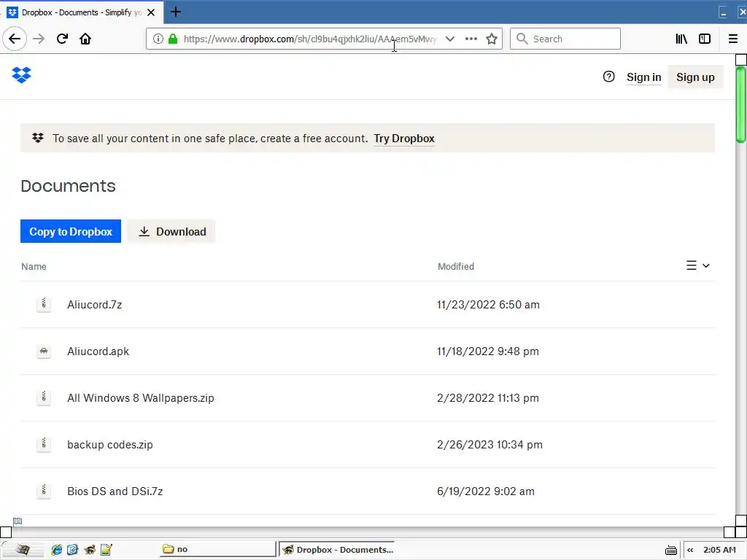747x560 pixels.
Task: Open All Windows 8 Wallpapers.zip
Action: pyautogui.click(x=141, y=398)
